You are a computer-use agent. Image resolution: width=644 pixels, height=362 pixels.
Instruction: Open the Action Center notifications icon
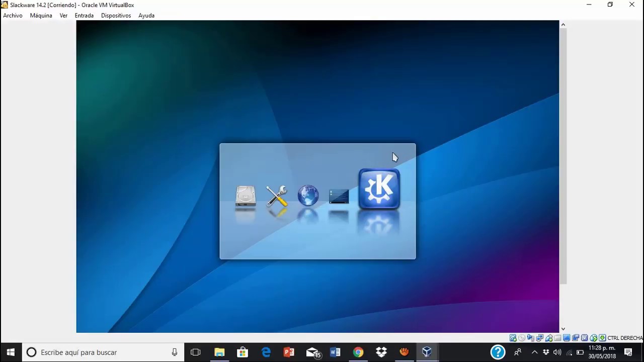pos(628,352)
